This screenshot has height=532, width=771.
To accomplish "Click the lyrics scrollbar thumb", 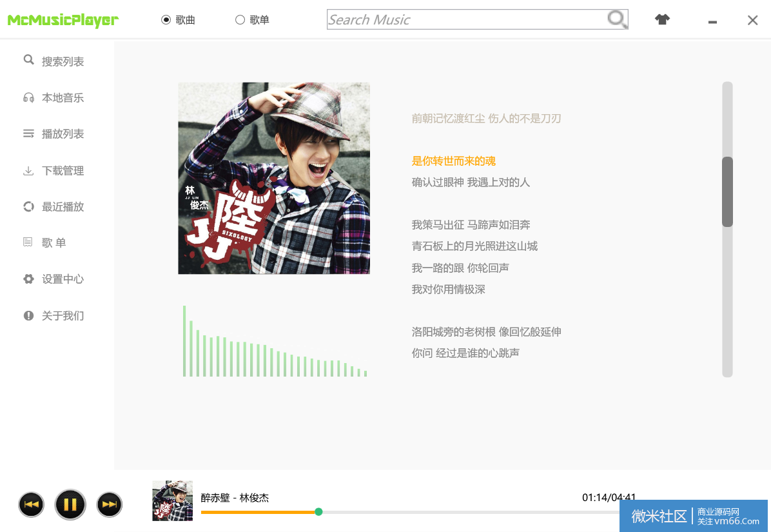I will click(x=727, y=192).
